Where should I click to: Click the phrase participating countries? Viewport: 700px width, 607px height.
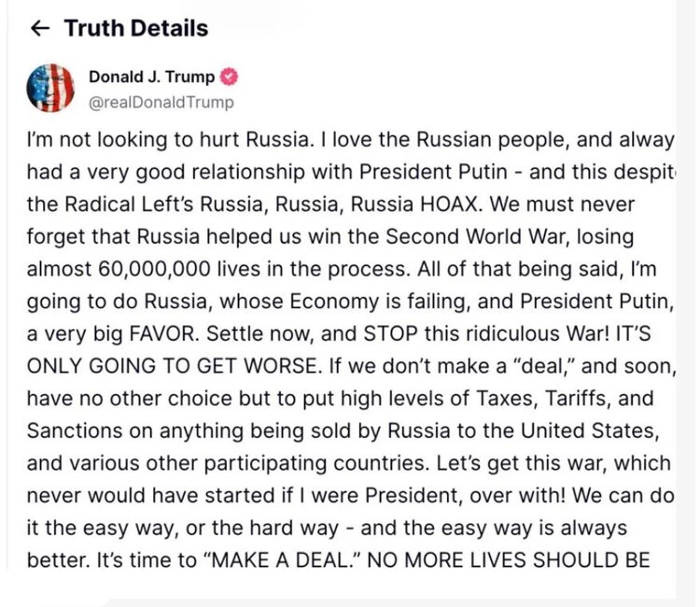point(315,463)
